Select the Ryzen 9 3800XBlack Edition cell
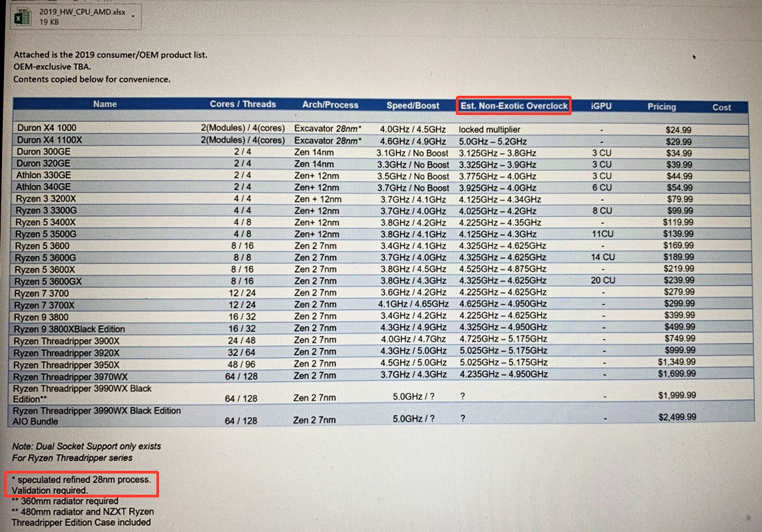 click(69, 329)
